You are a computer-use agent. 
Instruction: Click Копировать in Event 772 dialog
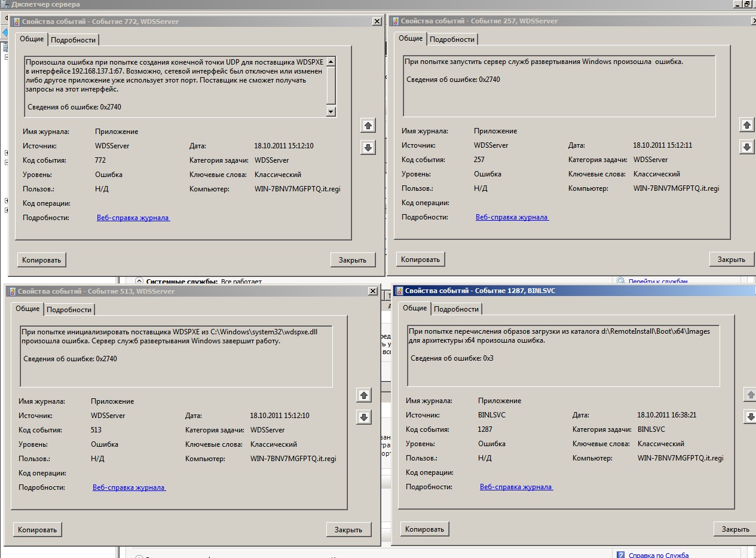(x=42, y=260)
